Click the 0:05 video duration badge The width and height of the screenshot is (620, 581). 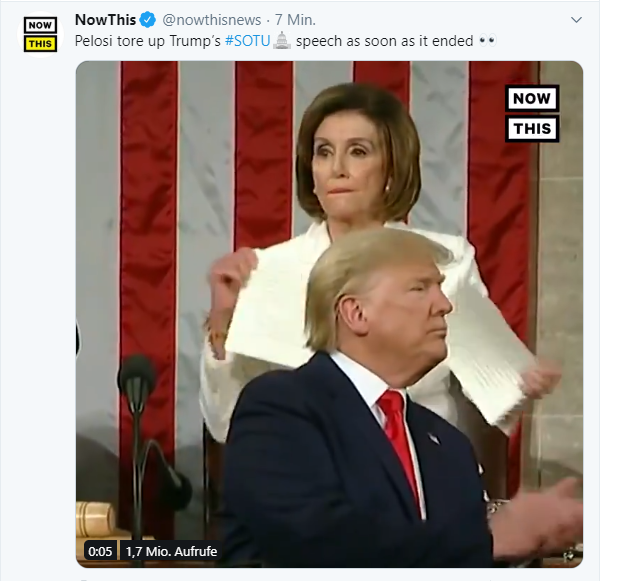point(100,551)
